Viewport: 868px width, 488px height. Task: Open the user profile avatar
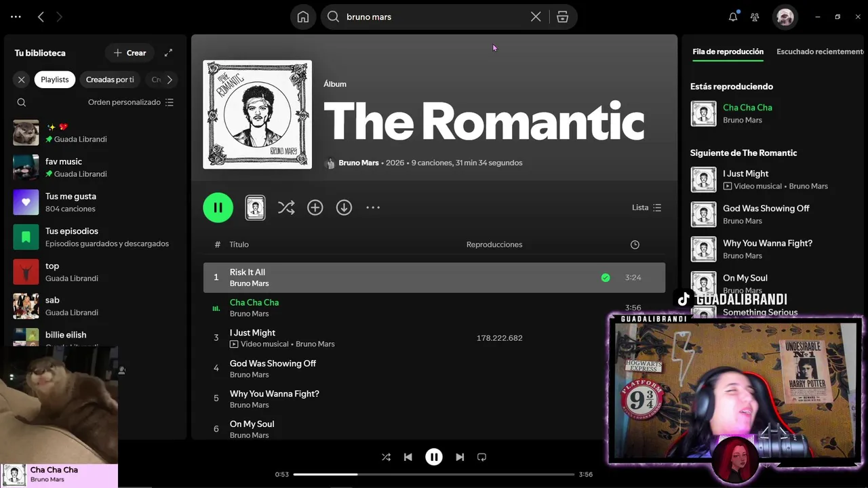coord(785,17)
